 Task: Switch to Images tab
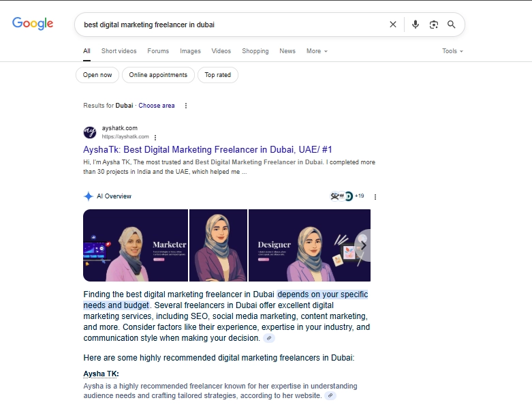pos(190,51)
